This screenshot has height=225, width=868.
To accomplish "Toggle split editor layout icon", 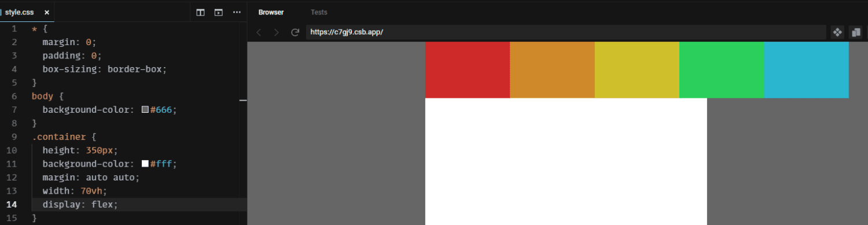I will (x=200, y=12).
